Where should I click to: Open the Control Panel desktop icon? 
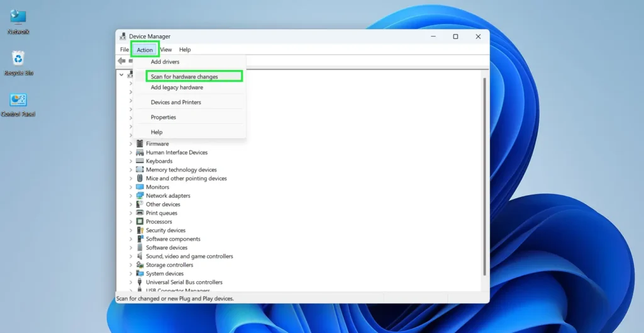pyautogui.click(x=18, y=105)
